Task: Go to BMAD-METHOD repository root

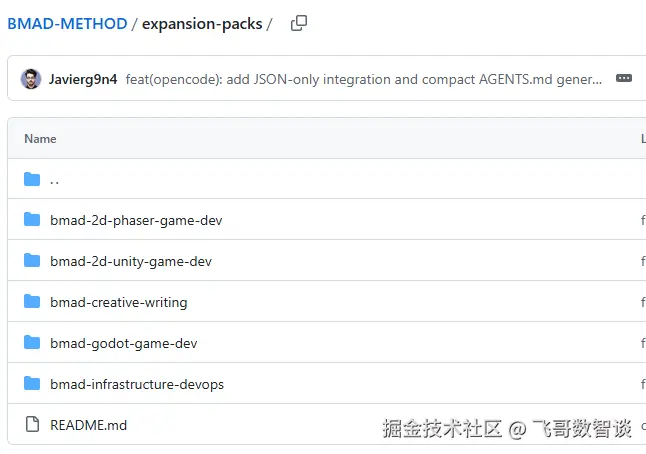Action: point(67,23)
